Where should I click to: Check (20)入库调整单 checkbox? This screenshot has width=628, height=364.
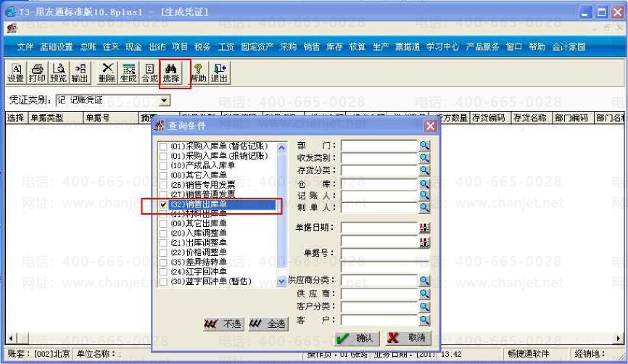click(163, 233)
